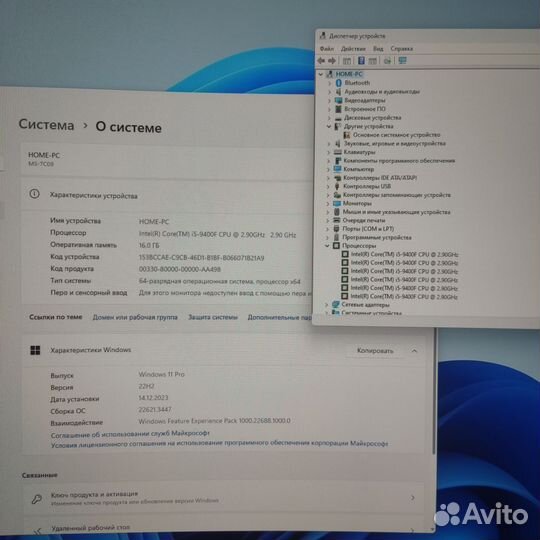Click version value 22H2
540x540 pixels.
coord(146,386)
